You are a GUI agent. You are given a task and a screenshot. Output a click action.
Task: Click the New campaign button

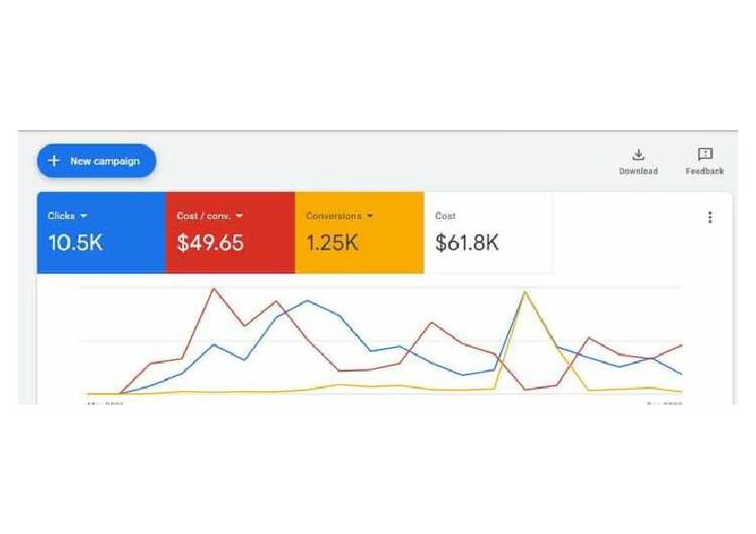tap(96, 161)
